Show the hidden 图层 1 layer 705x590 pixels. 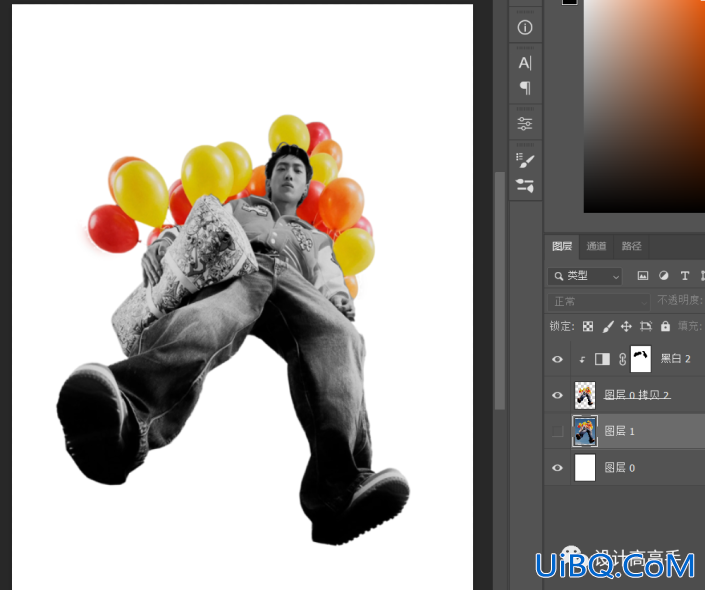pyautogui.click(x=557, y=431)
